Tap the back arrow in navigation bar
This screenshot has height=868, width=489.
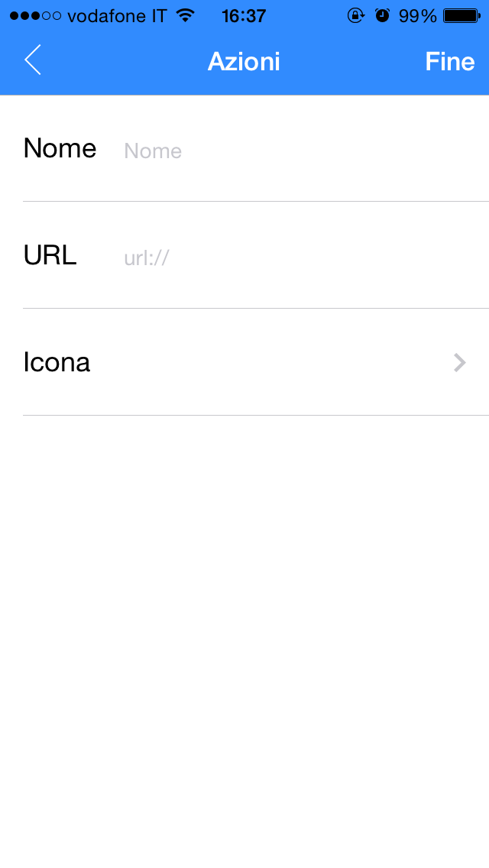point(32,60)
